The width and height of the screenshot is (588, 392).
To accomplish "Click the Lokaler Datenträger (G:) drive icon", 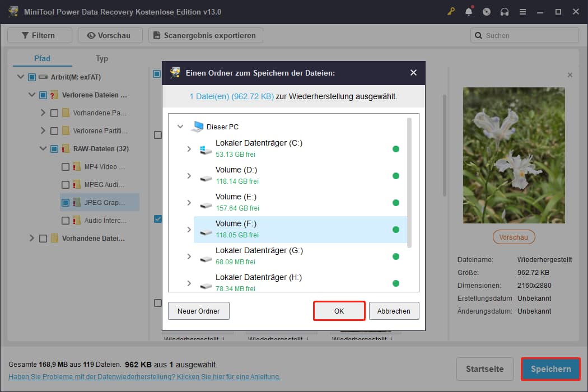I will (206, 259).
